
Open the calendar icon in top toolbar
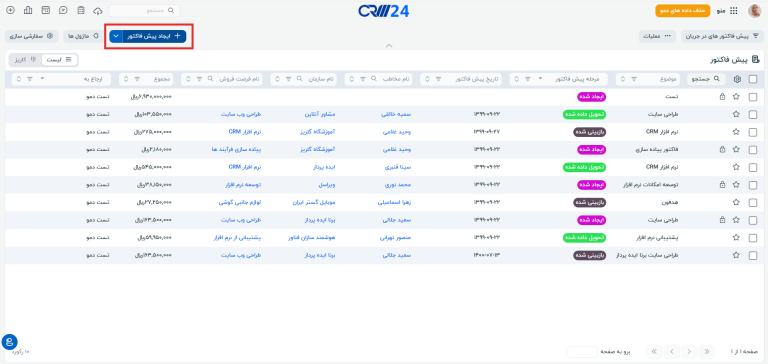[46, 10]
